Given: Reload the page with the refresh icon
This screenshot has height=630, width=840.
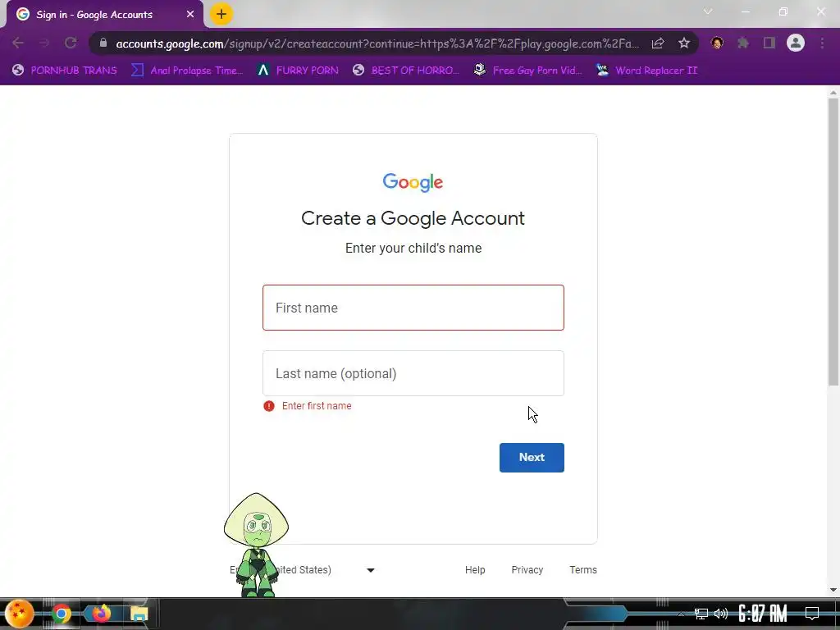Looking at the screenshot, I should coord(71,43).
